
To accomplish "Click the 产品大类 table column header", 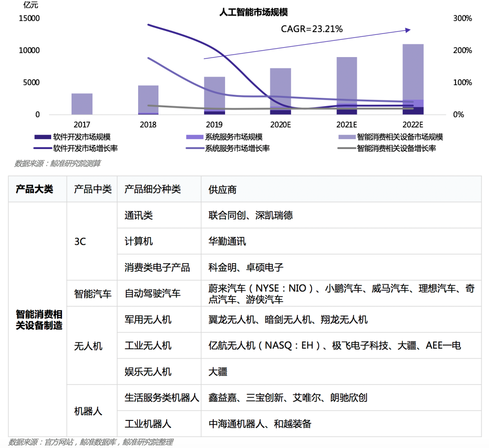I will tap(34, 189).
